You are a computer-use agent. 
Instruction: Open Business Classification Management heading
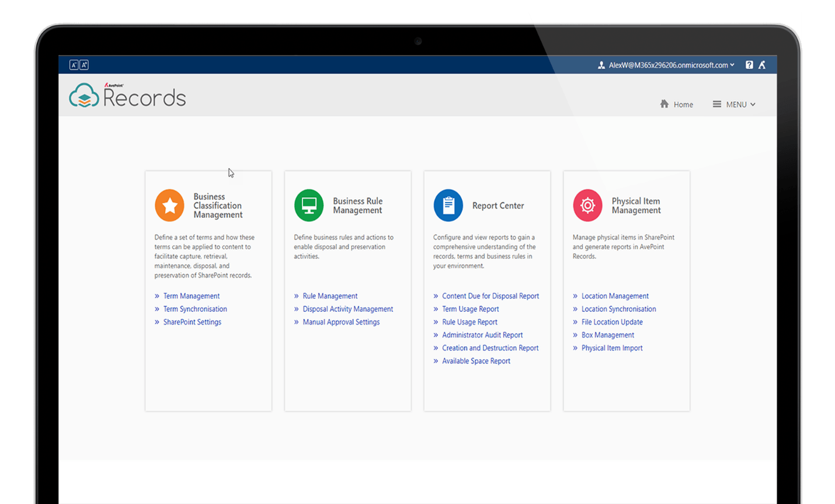click(x=218, y=206)
